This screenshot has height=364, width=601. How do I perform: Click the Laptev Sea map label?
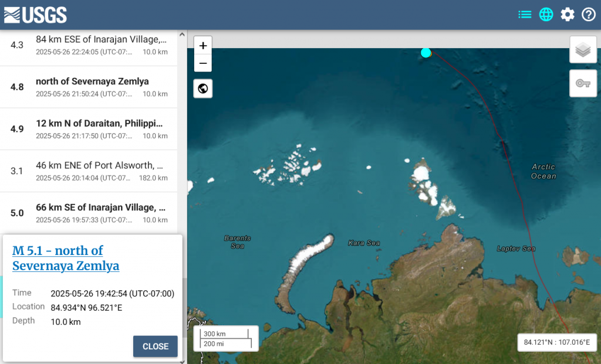516,249
